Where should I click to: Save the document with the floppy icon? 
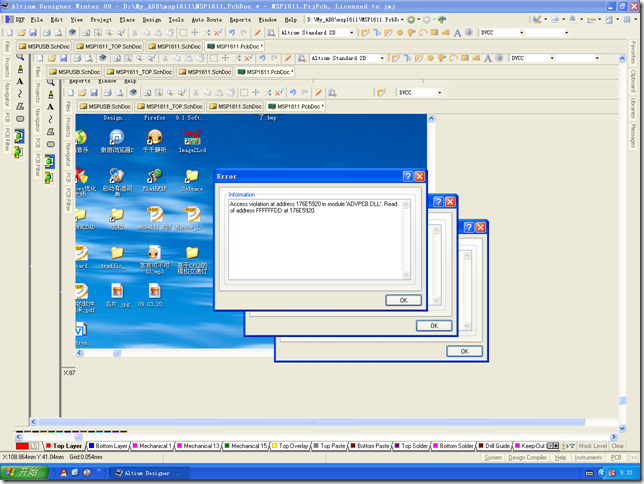click(33, 32)
